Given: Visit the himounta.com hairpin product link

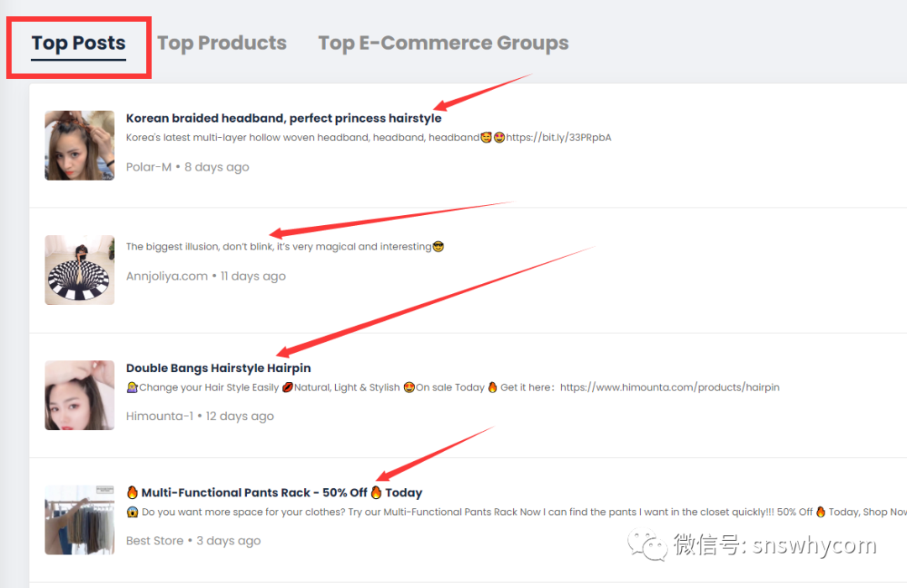Looking at the screenshot, I should click(x=669, y=388).
